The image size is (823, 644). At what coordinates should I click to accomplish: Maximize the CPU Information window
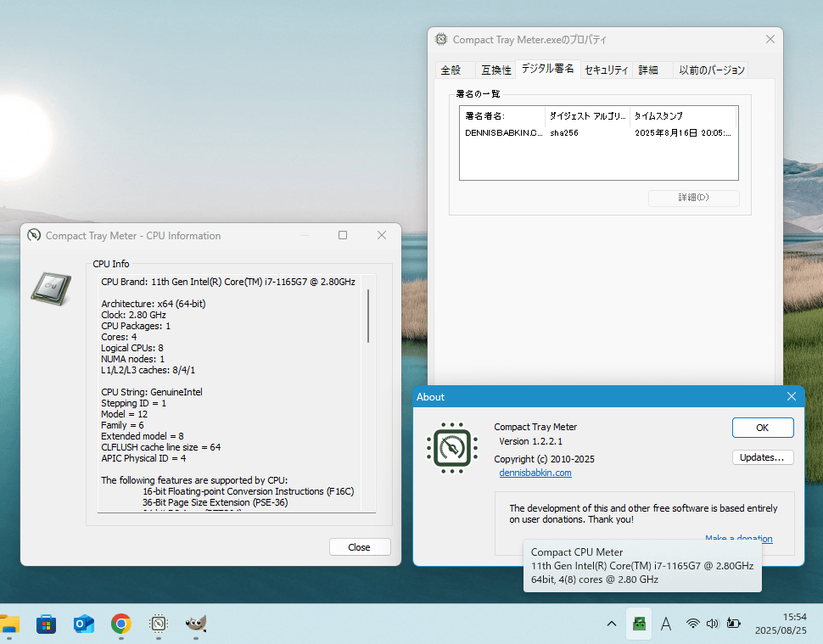(343, 235)
